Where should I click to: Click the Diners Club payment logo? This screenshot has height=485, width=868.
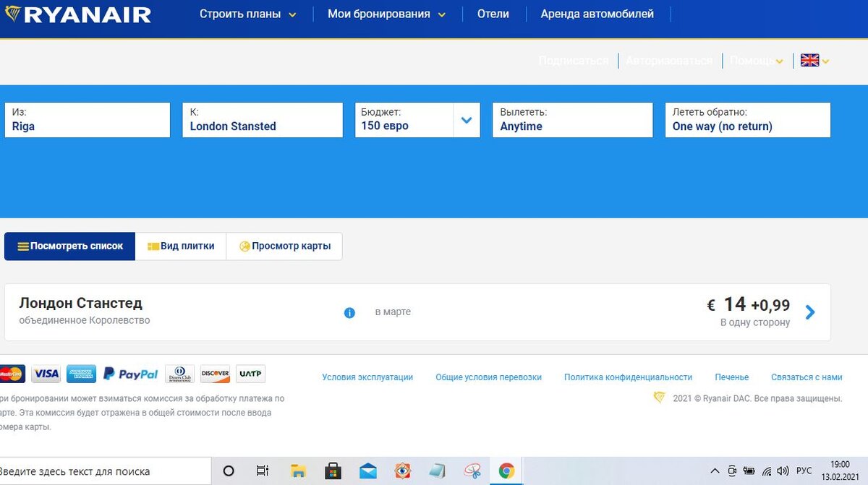179,374
